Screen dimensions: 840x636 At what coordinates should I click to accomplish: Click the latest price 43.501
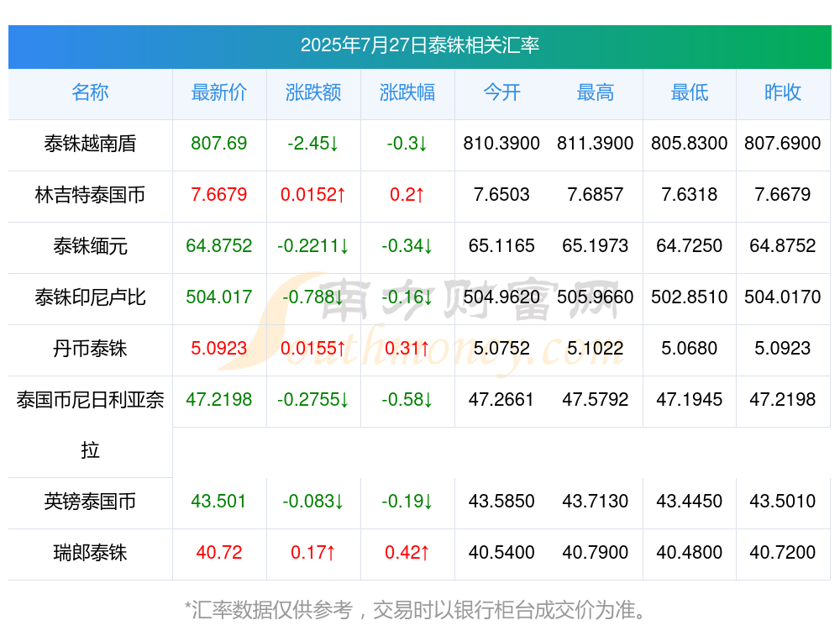pos(219,502)
